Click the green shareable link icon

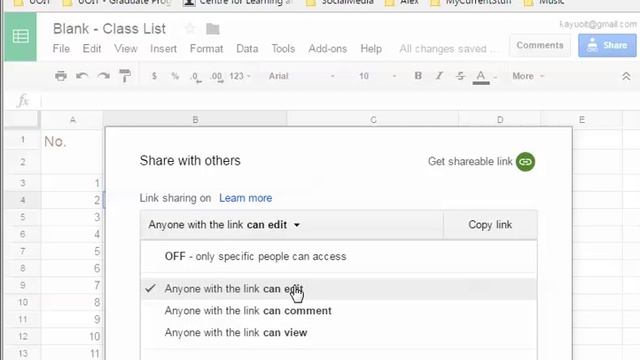pos(525,162)
